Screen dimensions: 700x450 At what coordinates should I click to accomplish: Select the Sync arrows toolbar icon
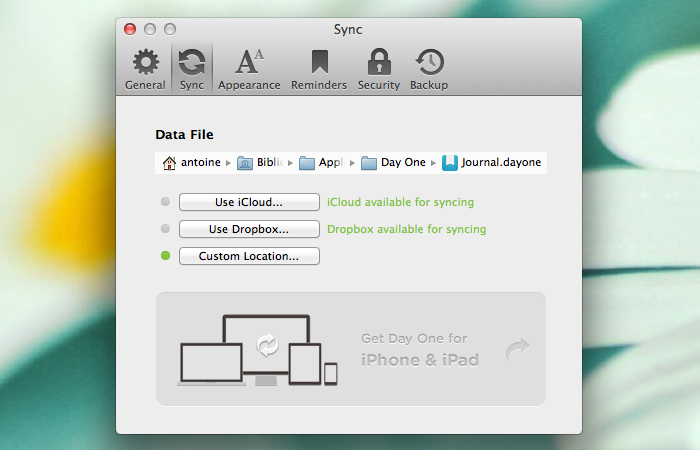coord(191,63)
